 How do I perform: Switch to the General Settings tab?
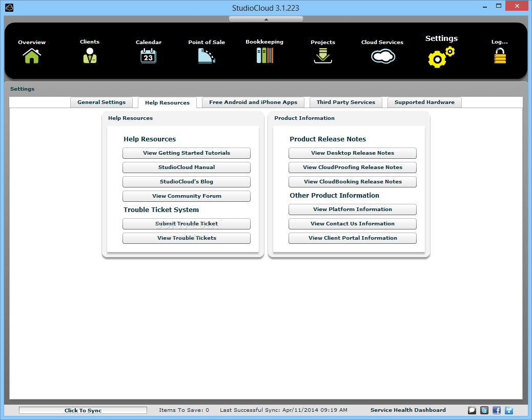click(x=101, y=102)
